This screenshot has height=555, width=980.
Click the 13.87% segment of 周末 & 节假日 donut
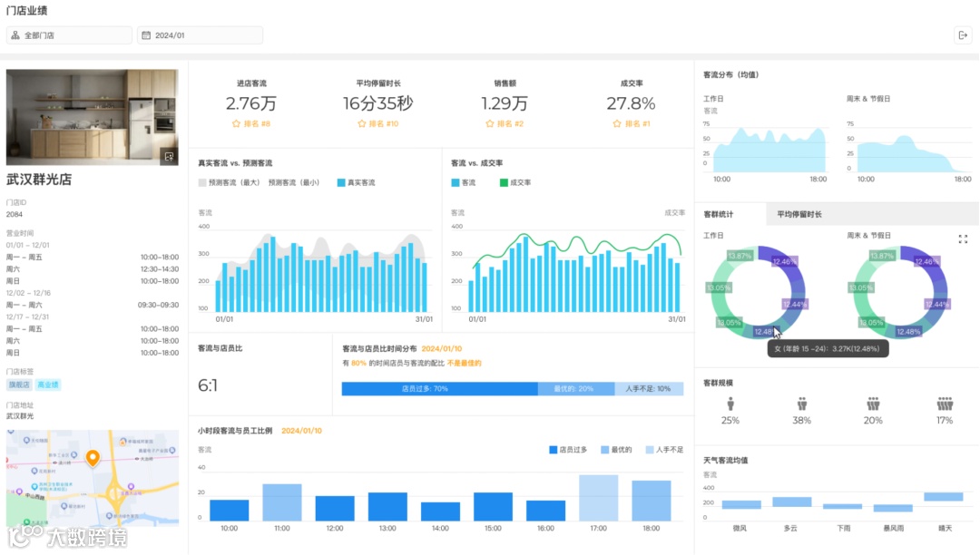[x=882, y=256]
